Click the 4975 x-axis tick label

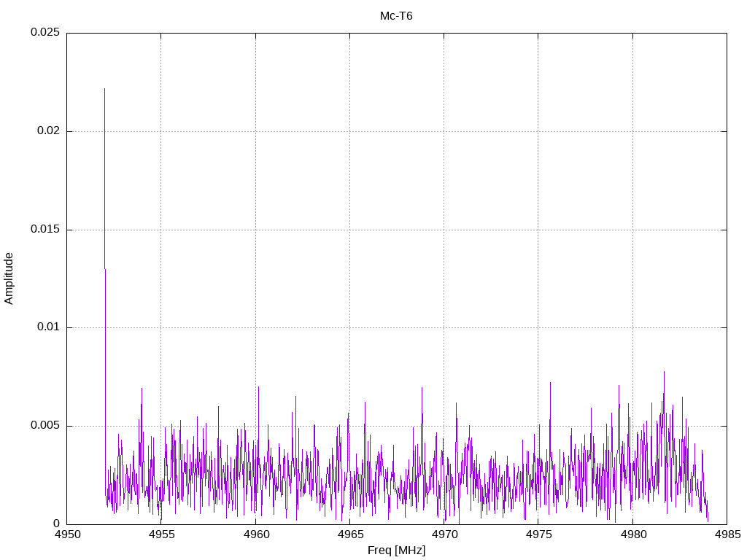tap(538, 535)
